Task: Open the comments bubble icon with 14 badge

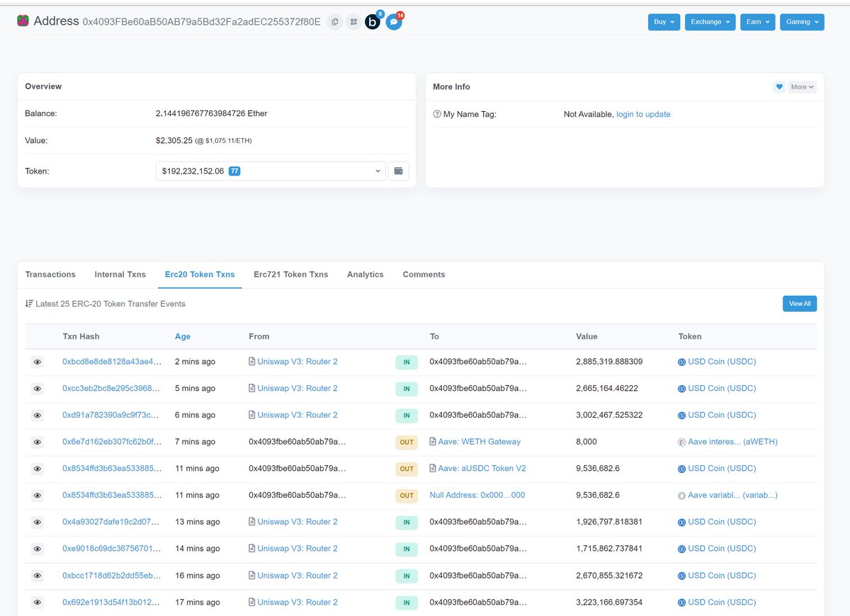Action: coord(394,22)
